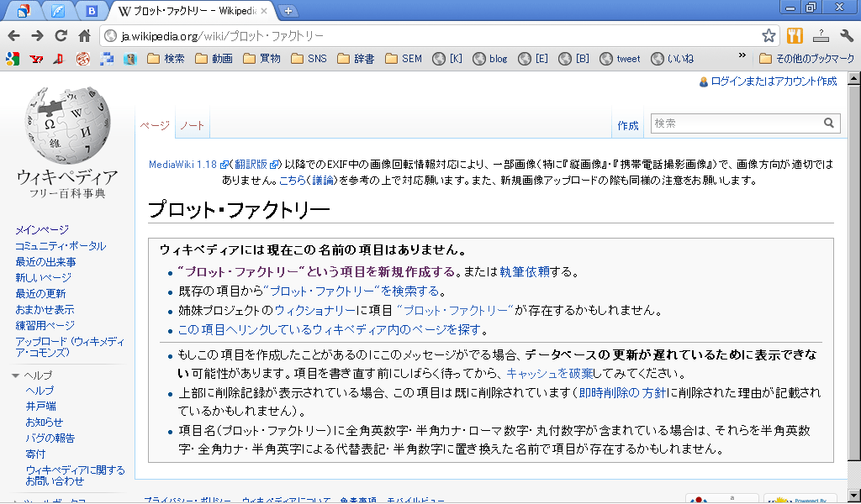Open the blog bookmark
The height and width of the screenshot is (504, 861).
(x=490, y=59)
